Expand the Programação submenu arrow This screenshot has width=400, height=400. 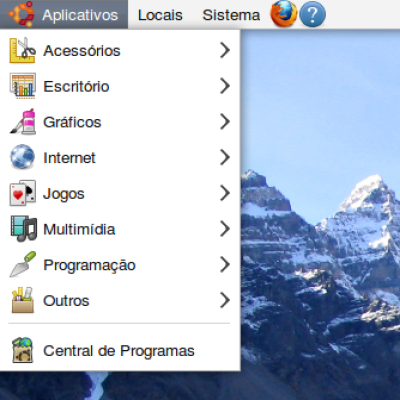tap(225, 265)
